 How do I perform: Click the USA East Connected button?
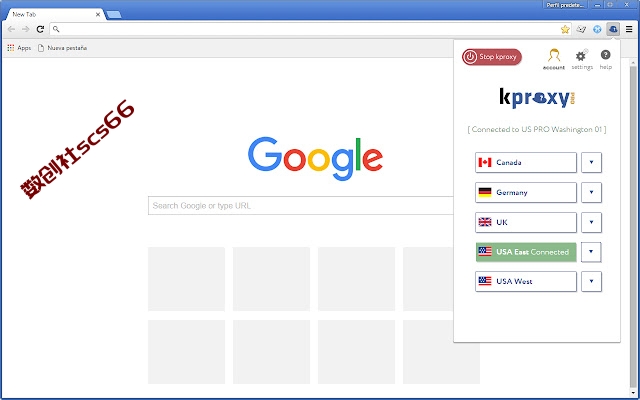(526, 252)
